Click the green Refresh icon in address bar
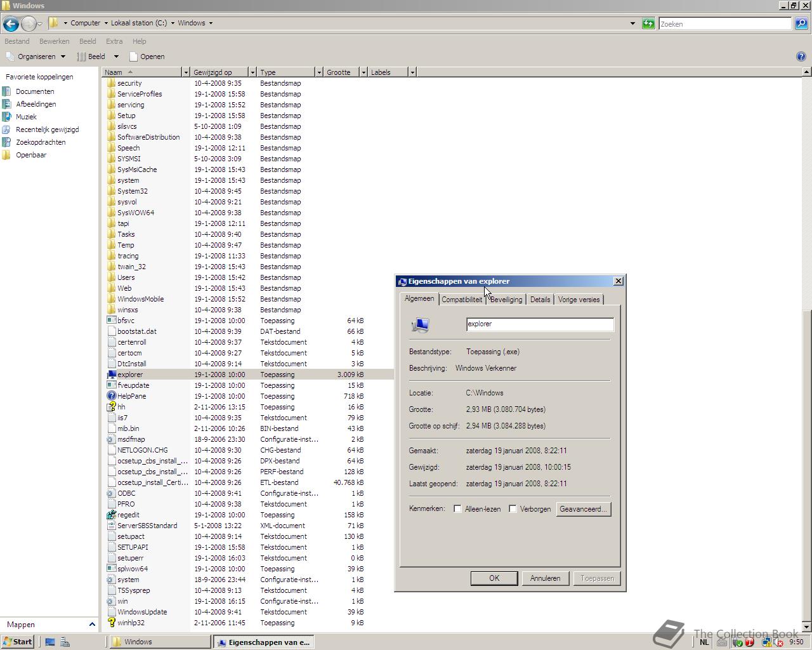This screenshot has height=650, width=812. click(648, 23)
